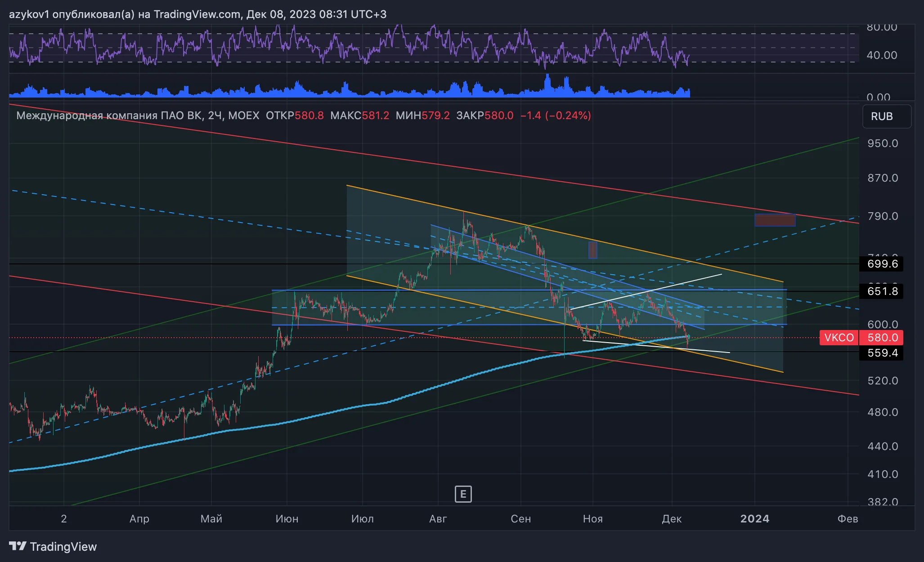Viewport: 924px width, 562px height.
Task: Click the VKCO ticker price label
Action: coord(839,338)
